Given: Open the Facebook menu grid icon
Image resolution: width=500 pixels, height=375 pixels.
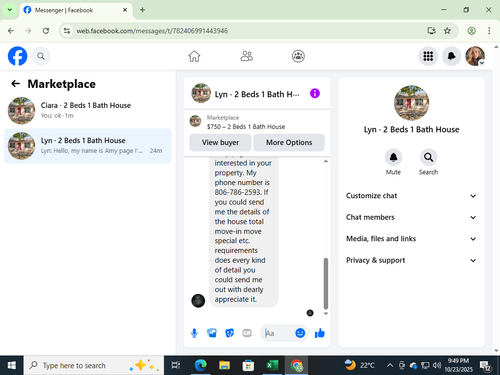Looking at the screenshot, I should point(428,56).
